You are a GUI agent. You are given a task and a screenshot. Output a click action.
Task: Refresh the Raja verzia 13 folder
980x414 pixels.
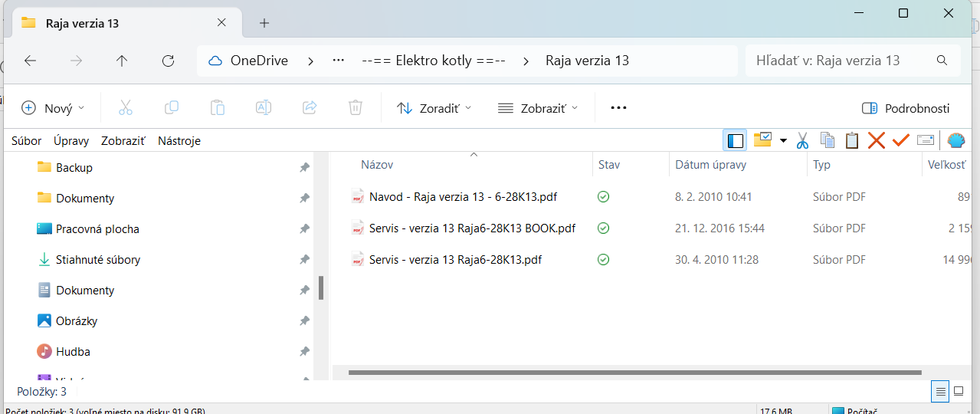click(x=169, y=61)
